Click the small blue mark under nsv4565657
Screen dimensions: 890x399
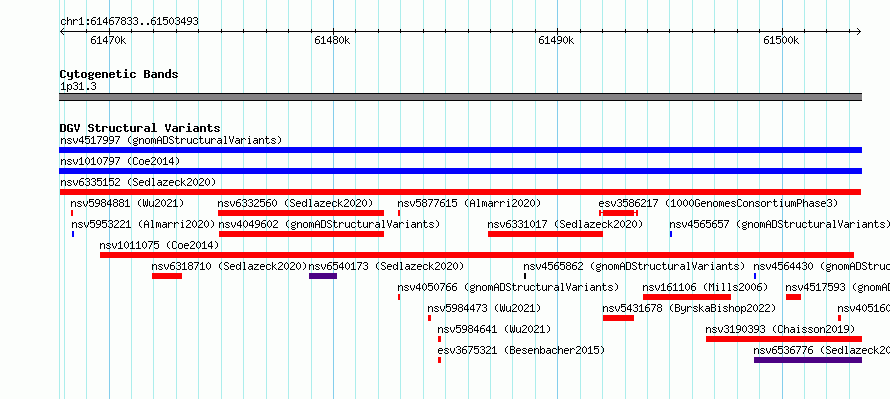(x=671, y=234)
